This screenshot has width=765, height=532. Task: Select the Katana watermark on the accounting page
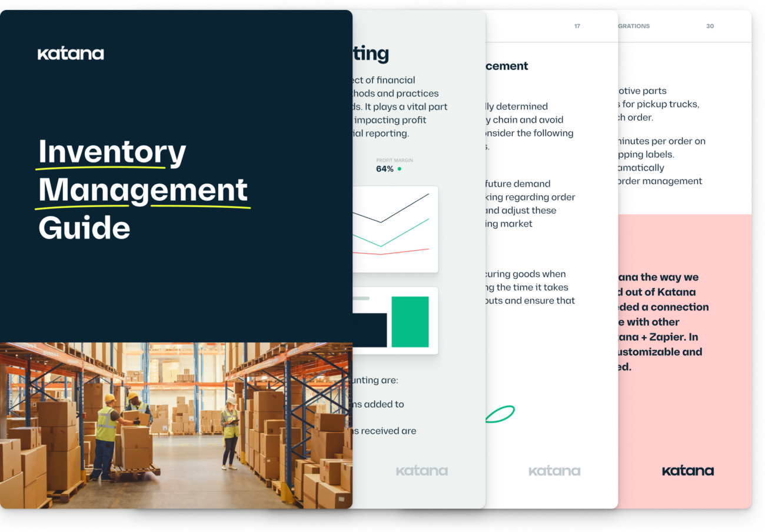click(421, 470)
